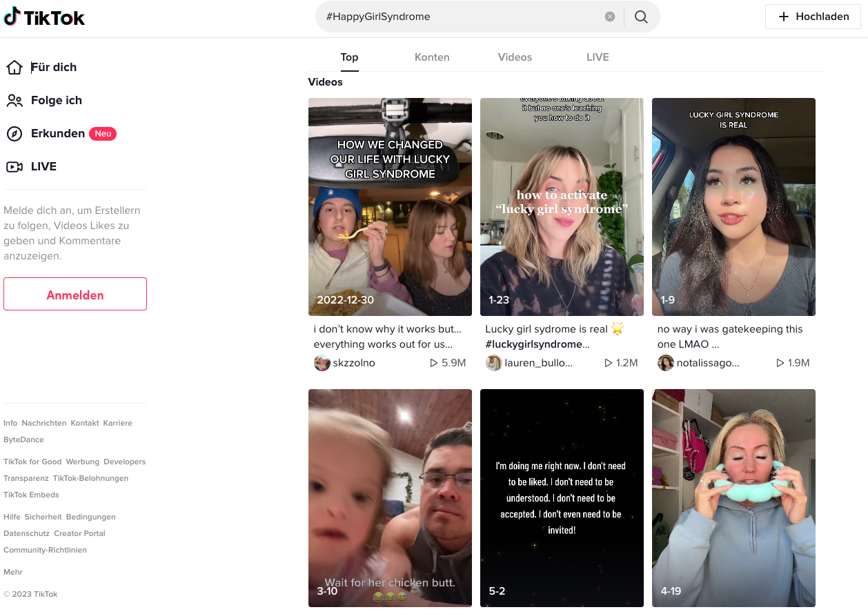This screenshot has width=868, height=614.
Task: Open the Datenschutz footer link
Action: point(26,533)
